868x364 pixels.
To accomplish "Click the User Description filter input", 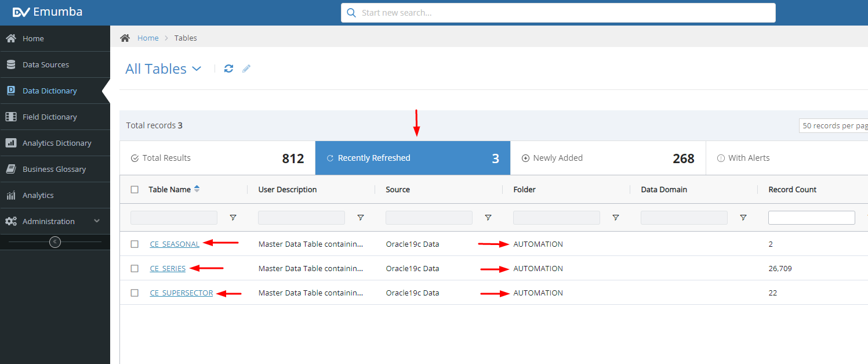I will 302,218.
